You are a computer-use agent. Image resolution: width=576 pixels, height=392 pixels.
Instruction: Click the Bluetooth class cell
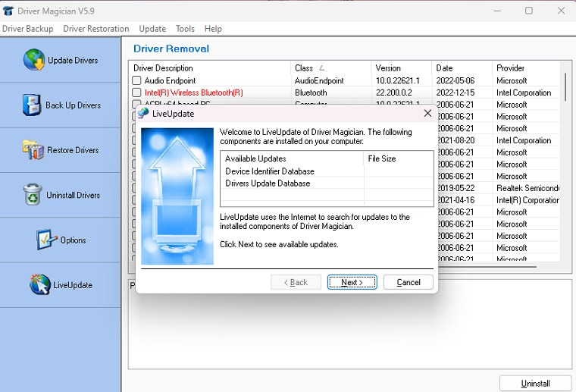point(311,93)
